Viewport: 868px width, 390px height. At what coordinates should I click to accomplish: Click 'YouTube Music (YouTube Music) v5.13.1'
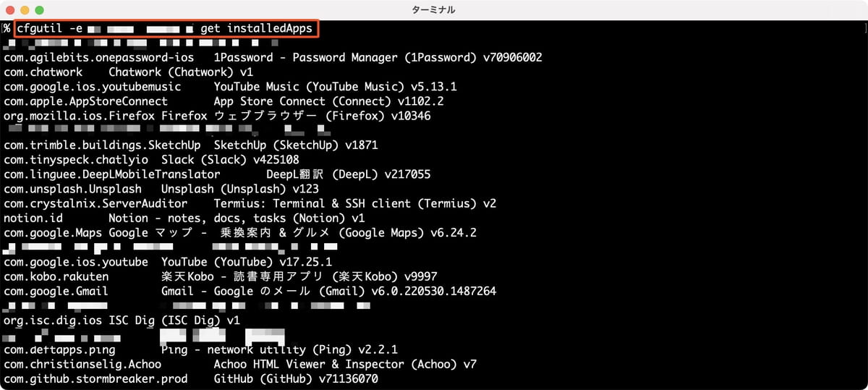[335, 87]
